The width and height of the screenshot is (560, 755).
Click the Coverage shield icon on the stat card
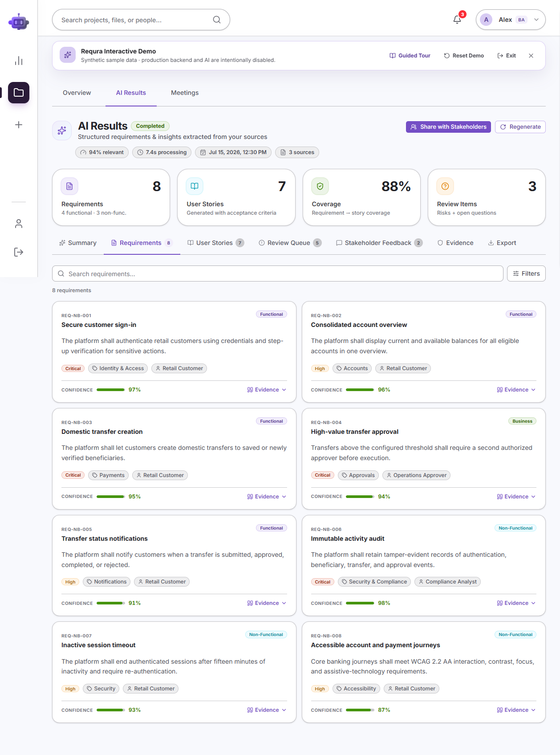point(320,186)
